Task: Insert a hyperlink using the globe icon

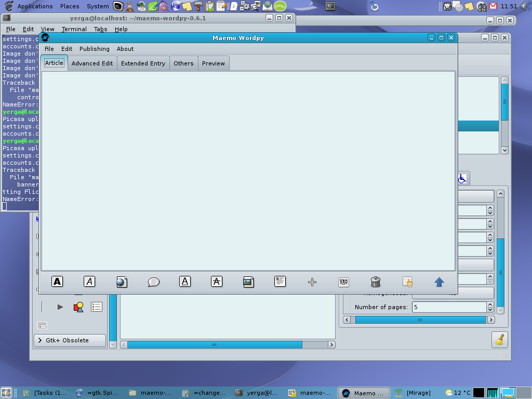Action: [122, 282]
